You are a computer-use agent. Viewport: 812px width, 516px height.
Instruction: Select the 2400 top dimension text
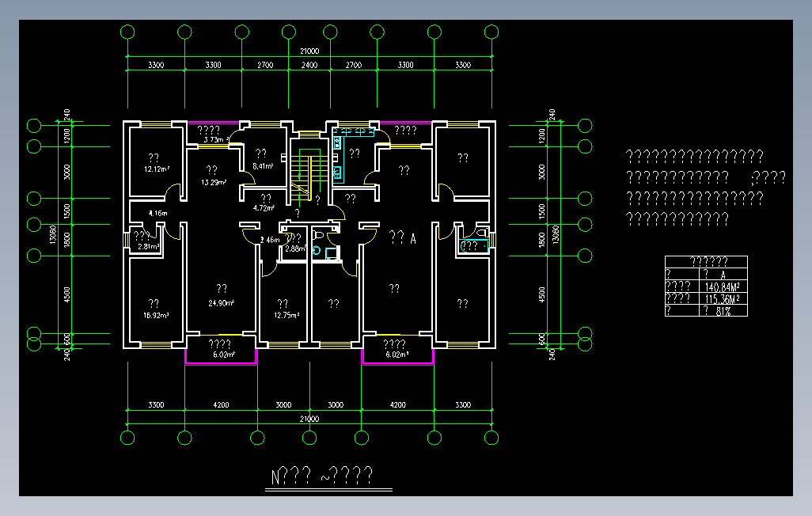pyautogui.click(x=309, y=65)
